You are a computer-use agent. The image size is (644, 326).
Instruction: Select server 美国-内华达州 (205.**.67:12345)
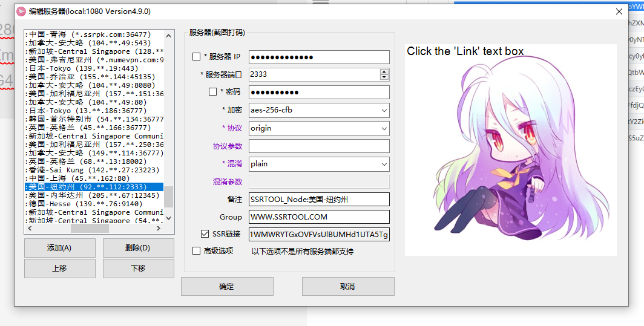tap(94, 195)
